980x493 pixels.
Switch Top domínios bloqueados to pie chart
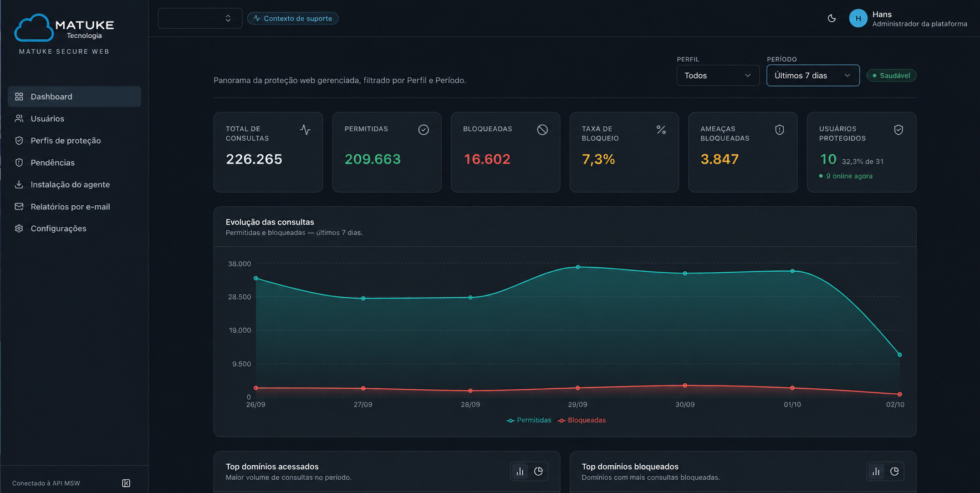pyautogui.click(x=894, y=471)
